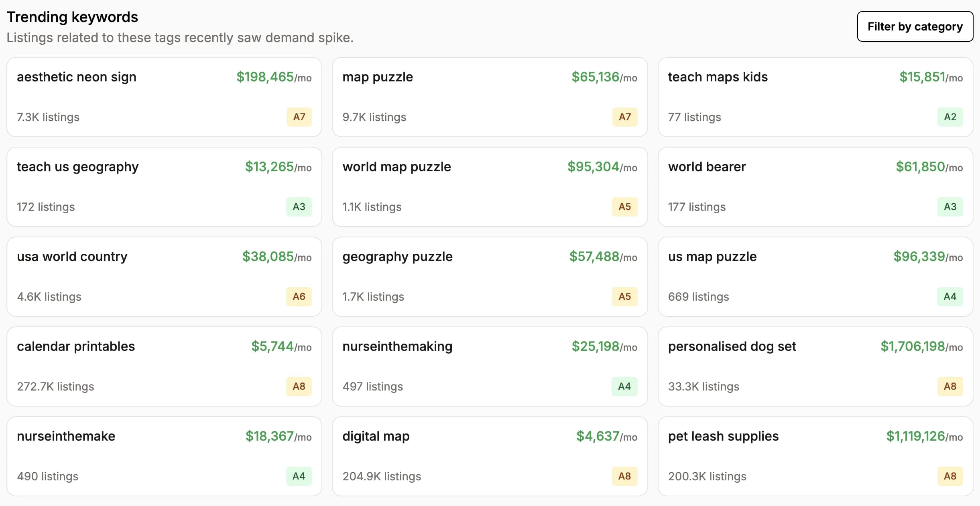980x506 pixels.
Task: Open the nurseinthemaking keyword title
Action: tap(397, 346)
